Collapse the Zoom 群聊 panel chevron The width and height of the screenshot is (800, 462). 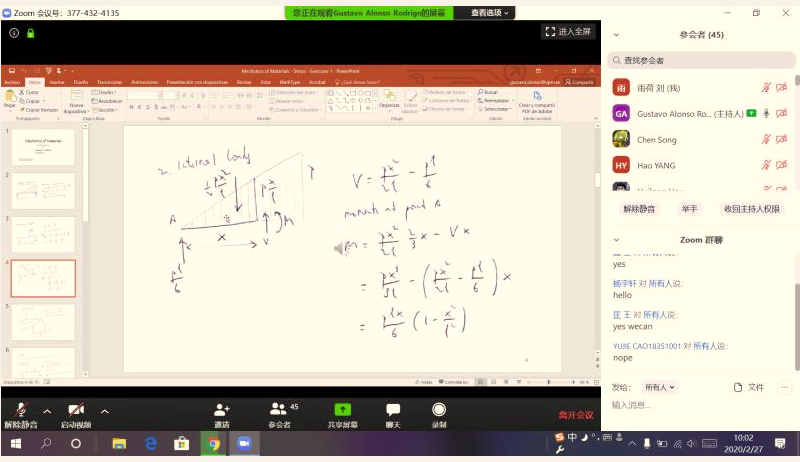point(613,240)
